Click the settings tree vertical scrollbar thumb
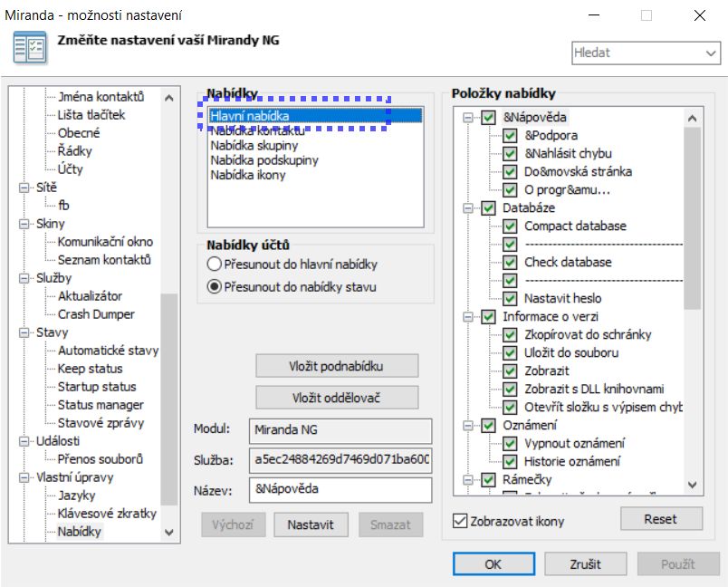The image size is (728, 587). 169,399
